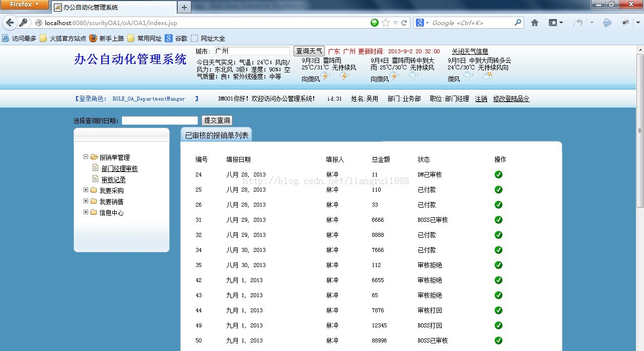Viewport: 644px width, 351px height.
Task: Click the folder icon beside 报销单管理
Action: (x=94, y=156)
